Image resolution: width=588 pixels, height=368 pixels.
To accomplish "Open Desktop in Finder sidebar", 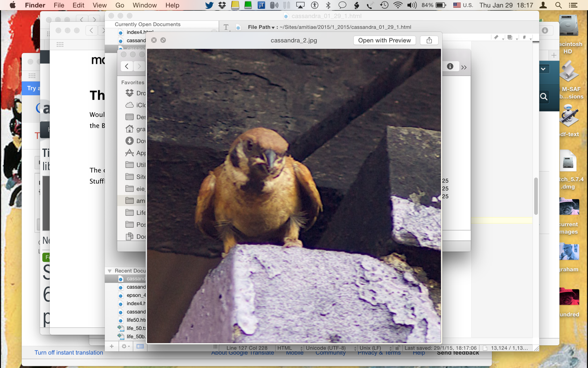I will [136, 117].
